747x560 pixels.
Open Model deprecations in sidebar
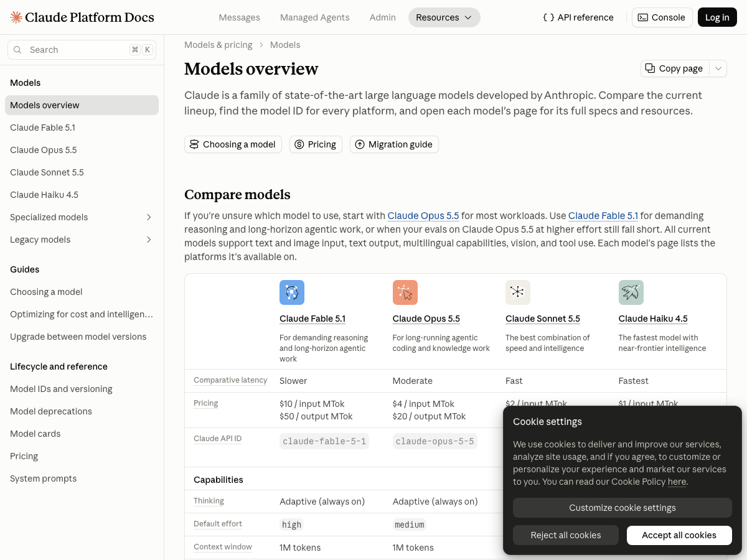tap(82, 411)
